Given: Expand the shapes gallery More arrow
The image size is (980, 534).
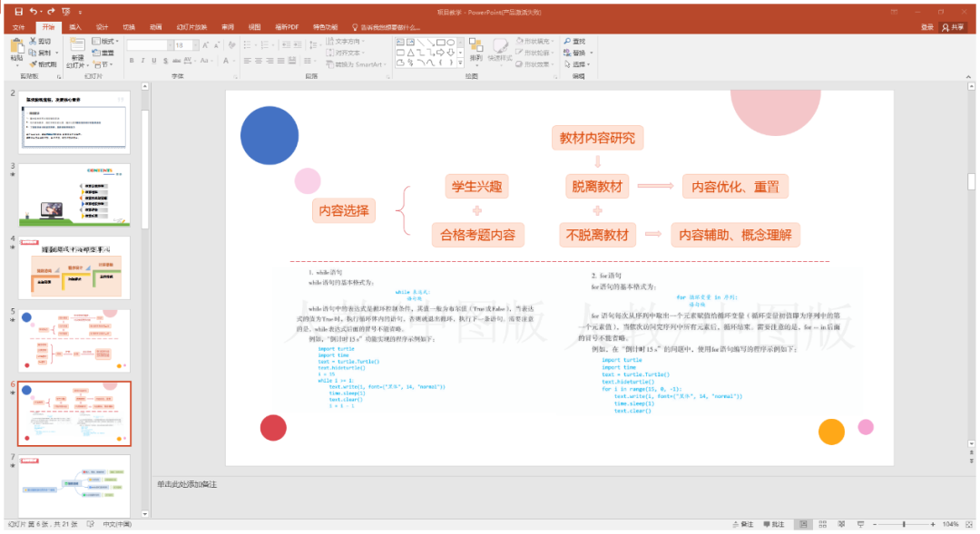Looking at the screenshot, I should point(461,63).
